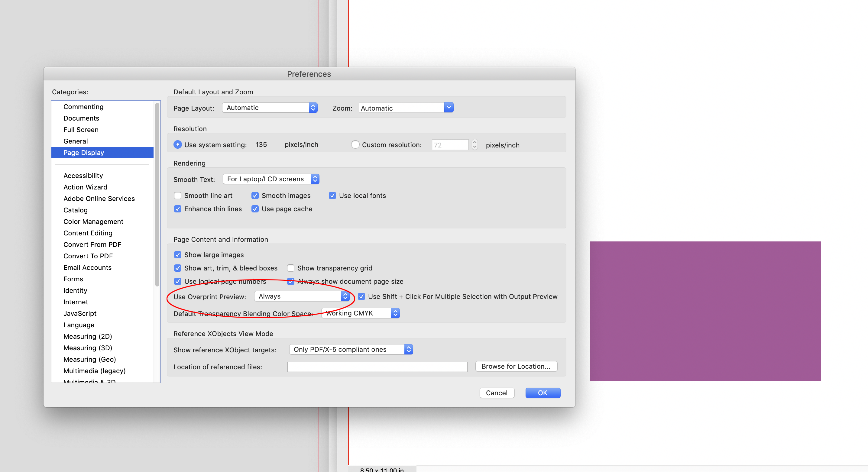Open the Zoom dropdown
The width and height of the screenshot is (868, 472).
click(x=405, y=108)
